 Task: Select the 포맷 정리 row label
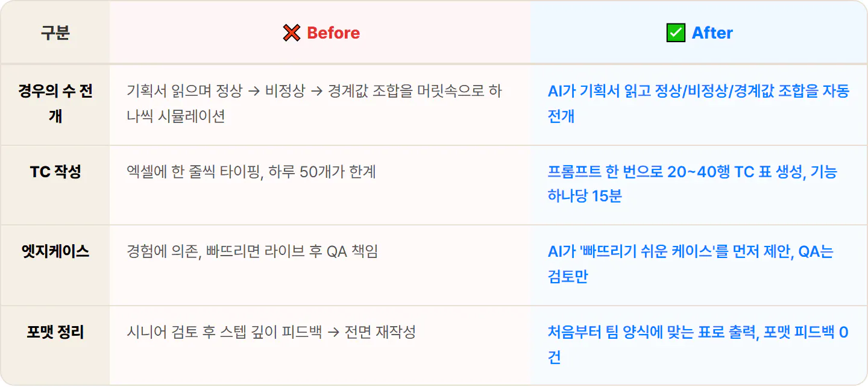point(55,332)
